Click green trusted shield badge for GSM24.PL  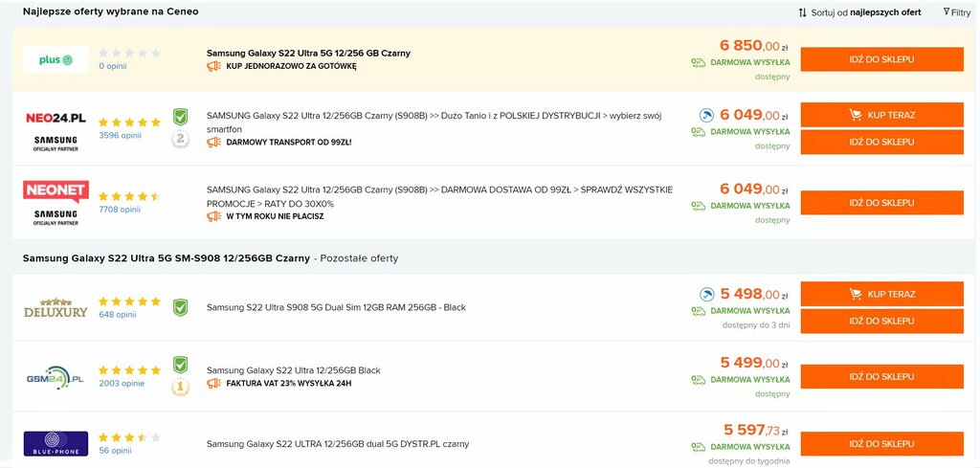181,365
